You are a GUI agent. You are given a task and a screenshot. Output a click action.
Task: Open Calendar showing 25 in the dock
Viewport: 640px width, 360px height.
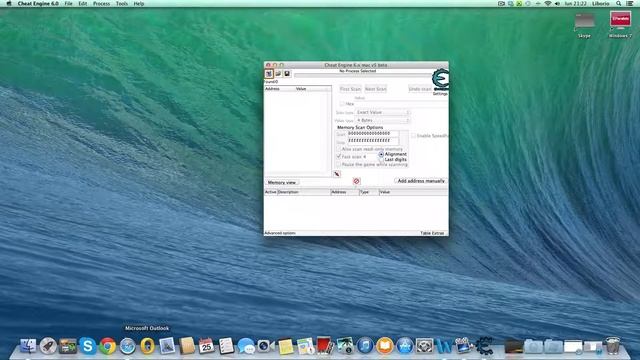click(x=207, y=346)
